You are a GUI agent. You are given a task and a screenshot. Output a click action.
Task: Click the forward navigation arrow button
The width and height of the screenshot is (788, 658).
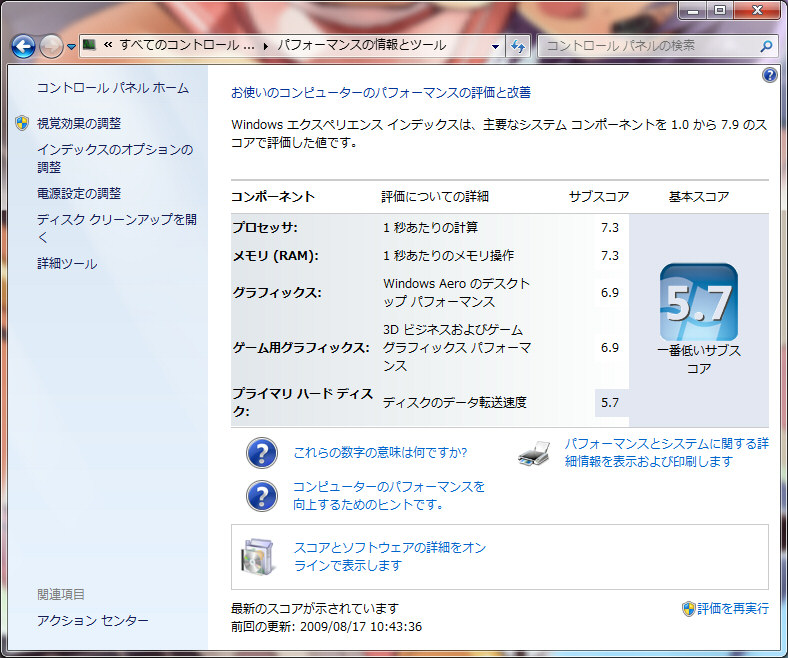[51, 46]
